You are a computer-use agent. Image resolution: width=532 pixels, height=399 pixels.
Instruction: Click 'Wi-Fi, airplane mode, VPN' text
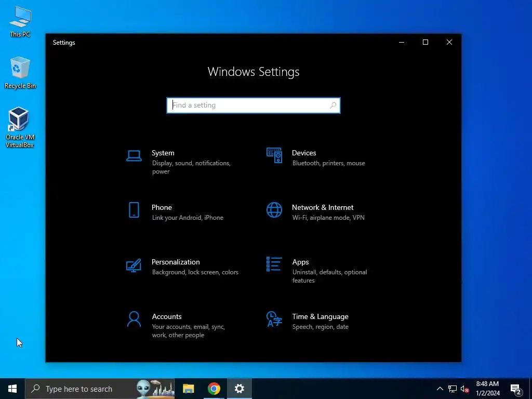tap(328, 218)
